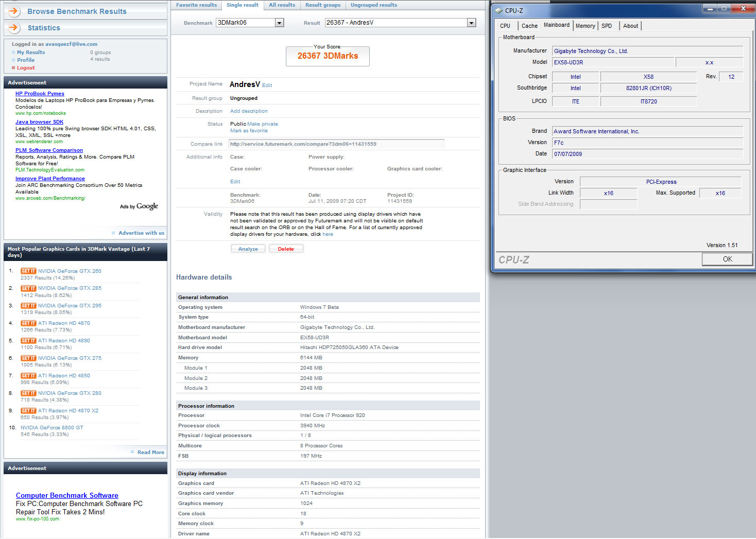This screenshot has height=539, width=756.
Task: Open HP ProBook Pymes ad link
Action: pyautogui.click(x=40, y=94)
